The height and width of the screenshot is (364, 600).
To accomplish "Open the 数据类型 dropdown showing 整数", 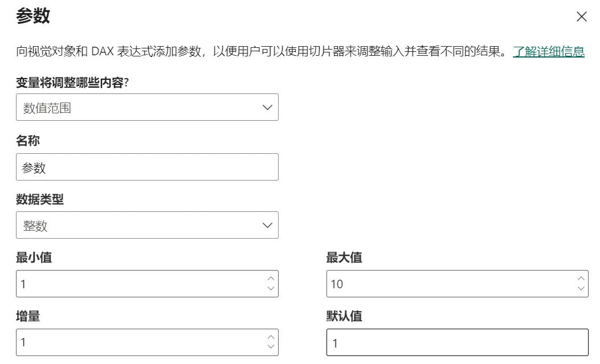I will 147,224.
